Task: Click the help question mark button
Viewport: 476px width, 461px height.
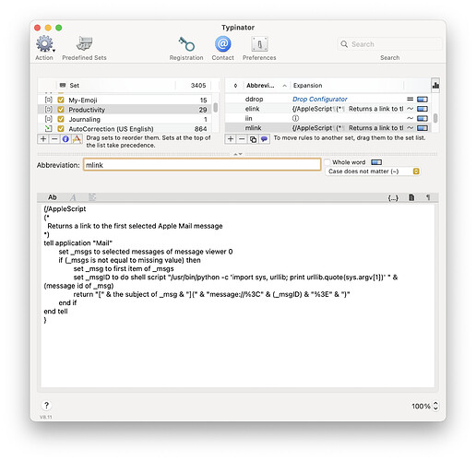Action: click(46, 405)
